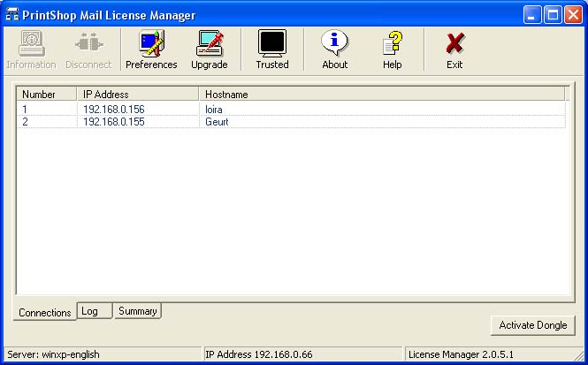
Task: Open Preferences from the toolbar
Action: click(x=151, y=49)
